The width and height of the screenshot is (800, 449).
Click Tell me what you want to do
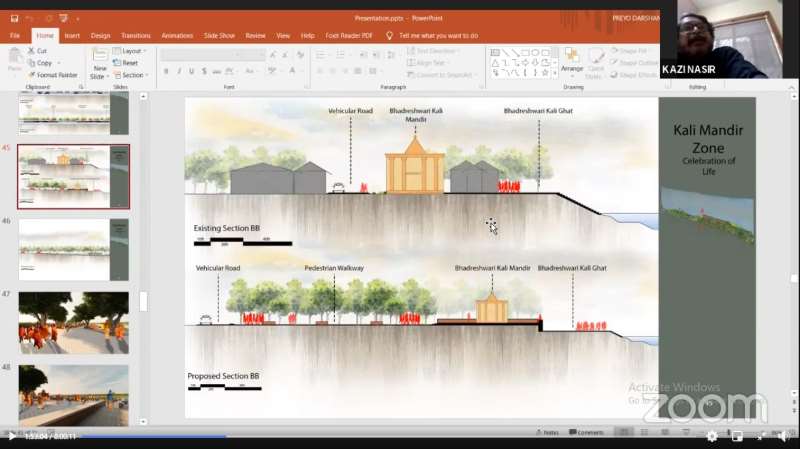[x=444, y=35]
